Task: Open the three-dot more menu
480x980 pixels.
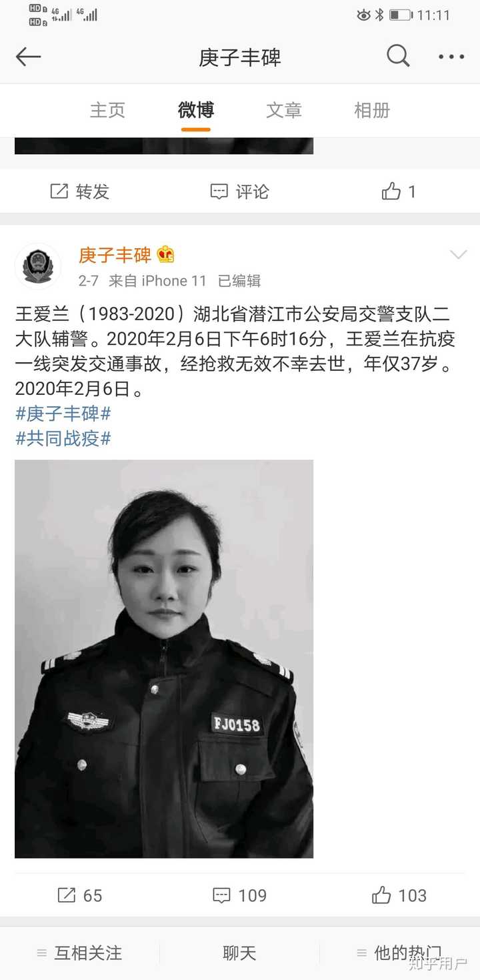Action: pos(451,57)
